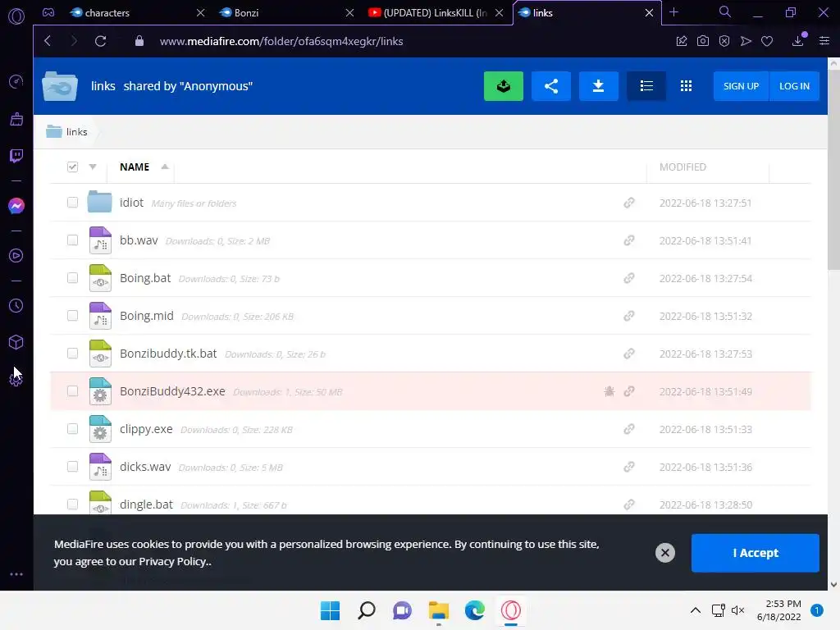Click the LOG IN button
The width and height of the screenshot is (840, 630).
point(794,85)
